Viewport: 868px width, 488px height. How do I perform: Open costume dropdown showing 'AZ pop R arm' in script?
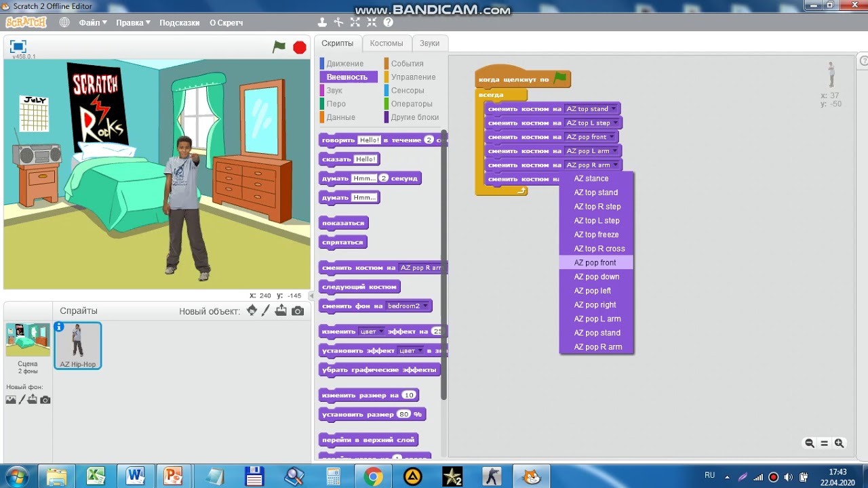coord(592,165)
